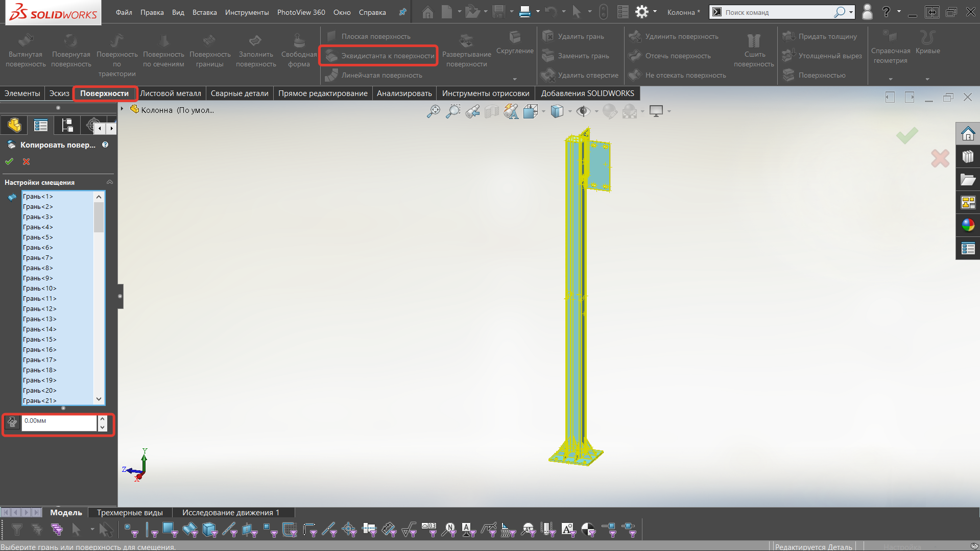Open the SOLIDWORKS Resources home pane
Screen dimensions: 980x551
pos(968,134)
